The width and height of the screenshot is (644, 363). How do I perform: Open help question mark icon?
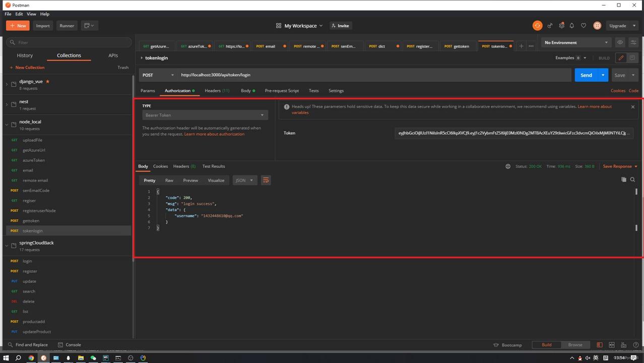(x=636, y=345)
